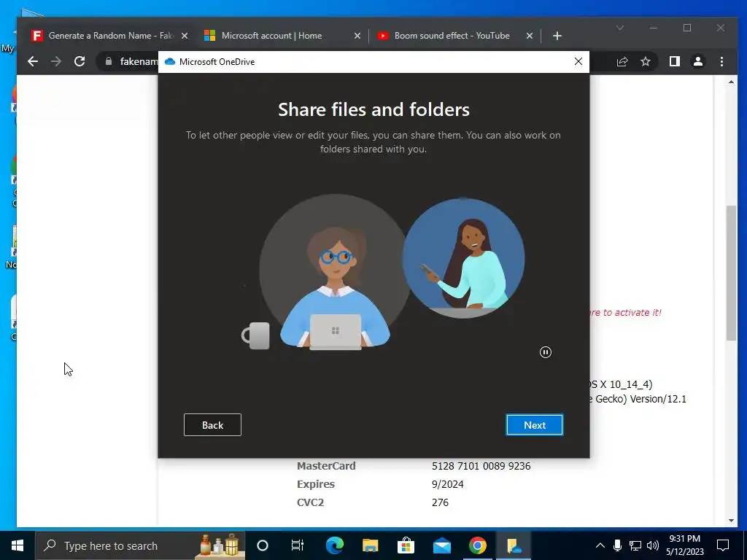Image resolution: width=747 pixels, height=560 pixels.
Task: Open the volume control
Action: (653, 545)
